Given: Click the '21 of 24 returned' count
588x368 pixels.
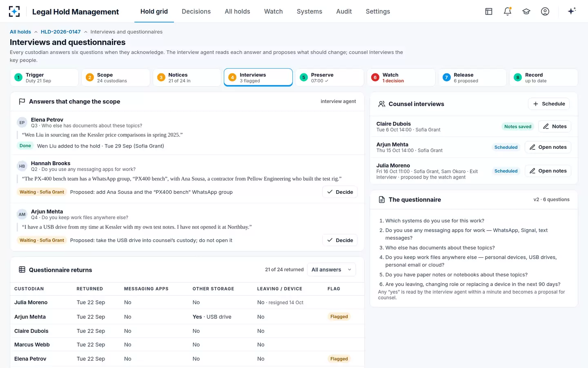Looking at the screenshot, I should (284, 270).
